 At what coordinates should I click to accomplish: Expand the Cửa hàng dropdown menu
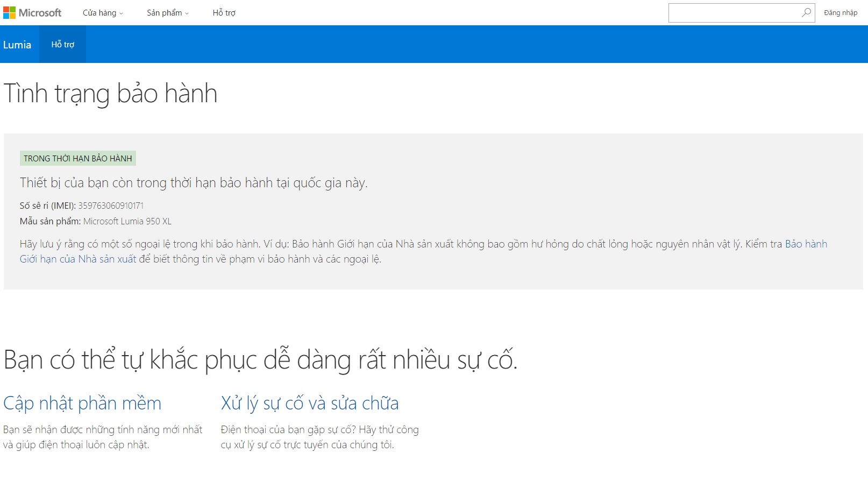[103, 13]
